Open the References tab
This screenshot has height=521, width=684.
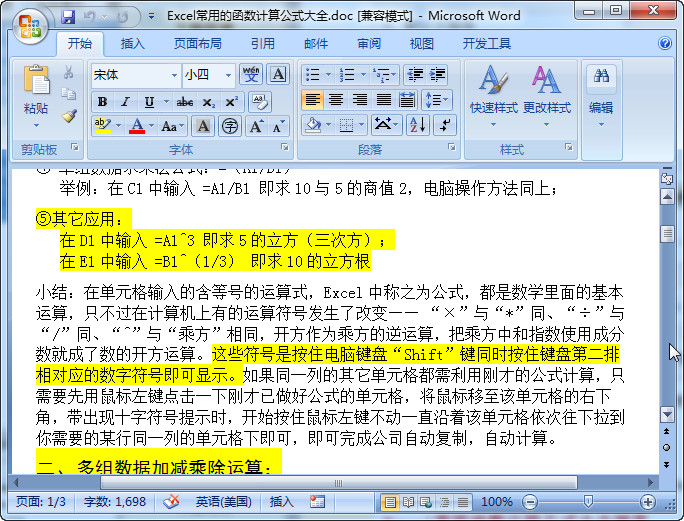[x=263, y=44]
